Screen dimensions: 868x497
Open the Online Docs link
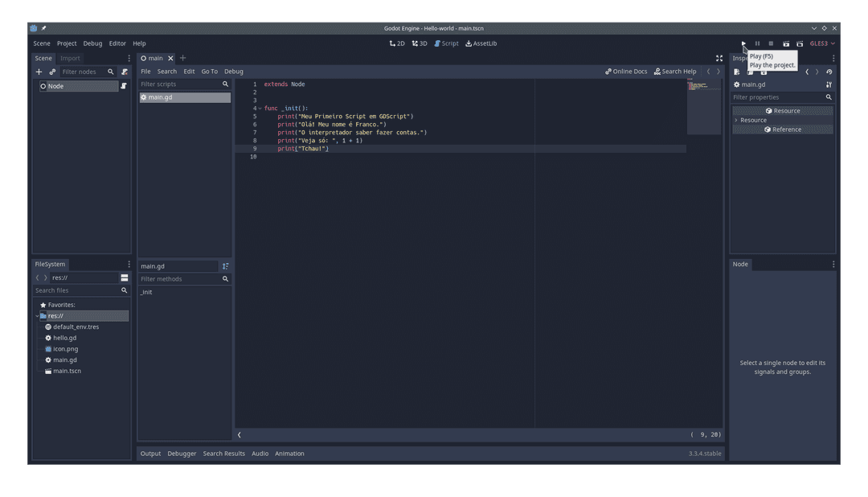click(x=626, y=72)
